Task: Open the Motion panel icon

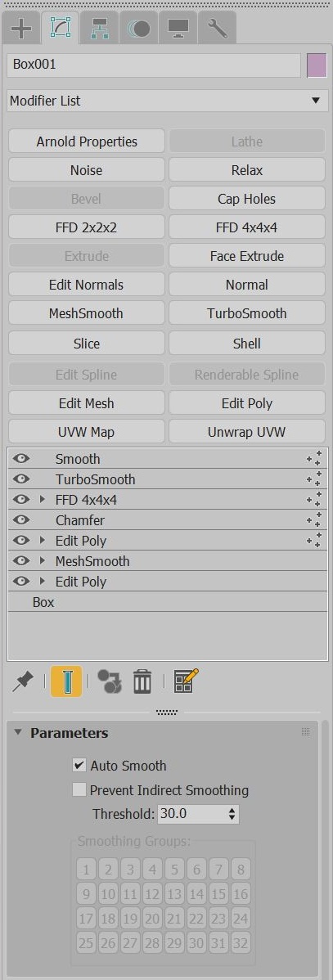Action: click(138, 29)
